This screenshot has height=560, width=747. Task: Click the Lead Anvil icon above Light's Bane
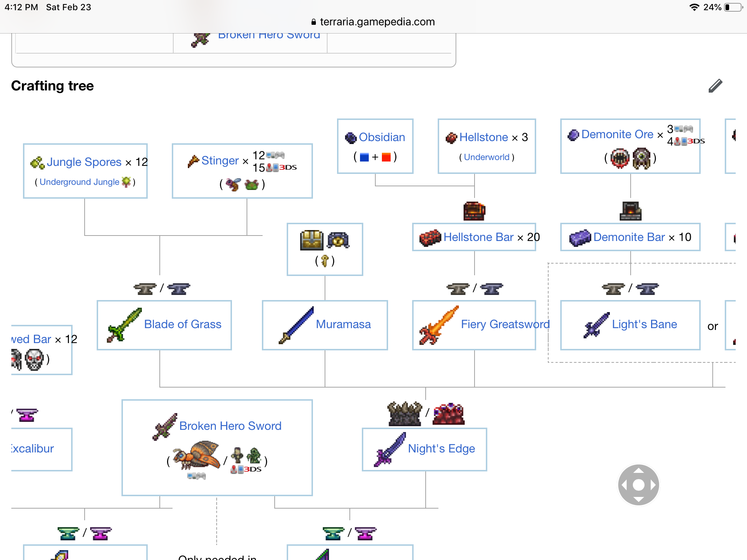647,289
